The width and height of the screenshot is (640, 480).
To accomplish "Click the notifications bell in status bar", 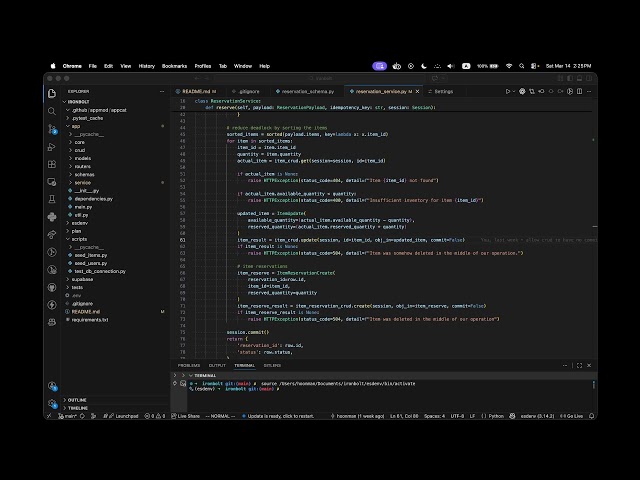I will click(x=591, y=416).
